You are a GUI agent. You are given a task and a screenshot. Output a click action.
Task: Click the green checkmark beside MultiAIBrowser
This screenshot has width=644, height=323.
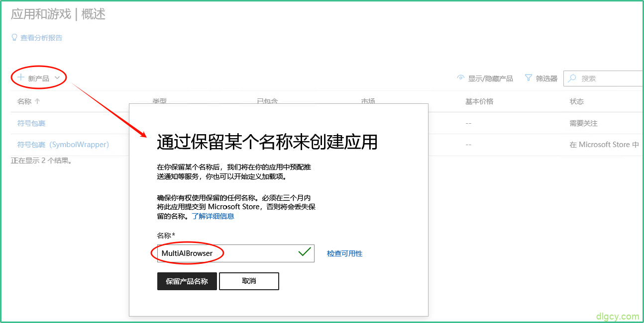tap(305, 252)
